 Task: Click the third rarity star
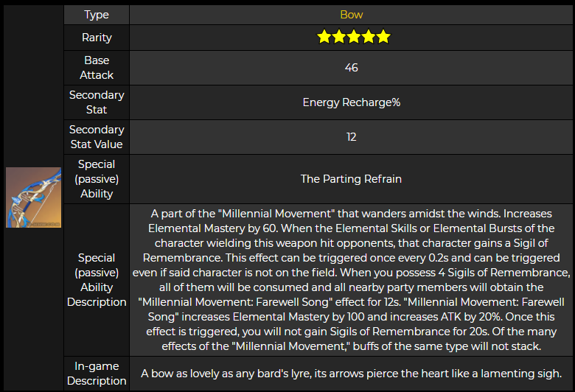coord(354,37)
